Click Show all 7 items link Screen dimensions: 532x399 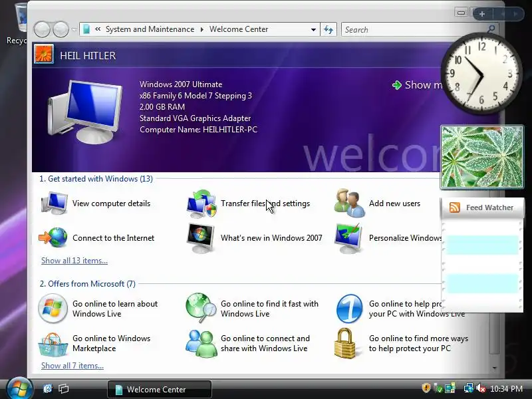coord(72,366)
